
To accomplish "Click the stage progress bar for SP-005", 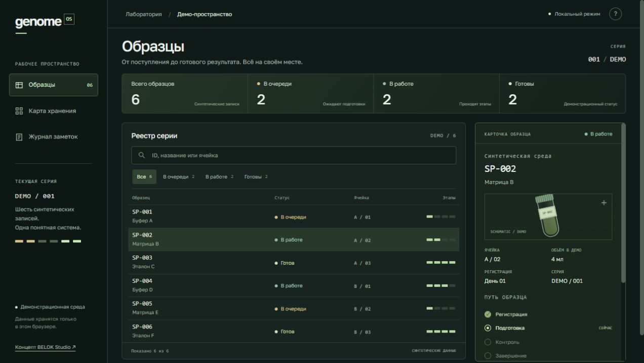I will 441,308.
